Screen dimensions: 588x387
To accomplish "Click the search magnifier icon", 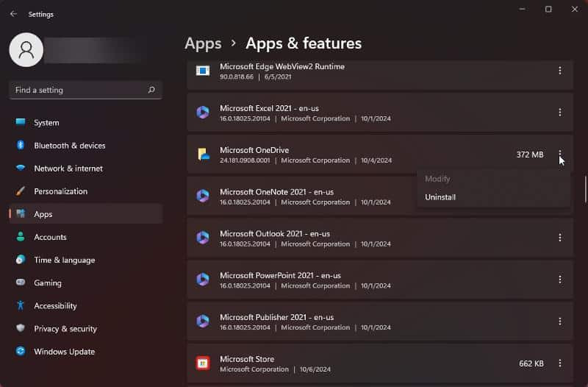I will (151, 90).
